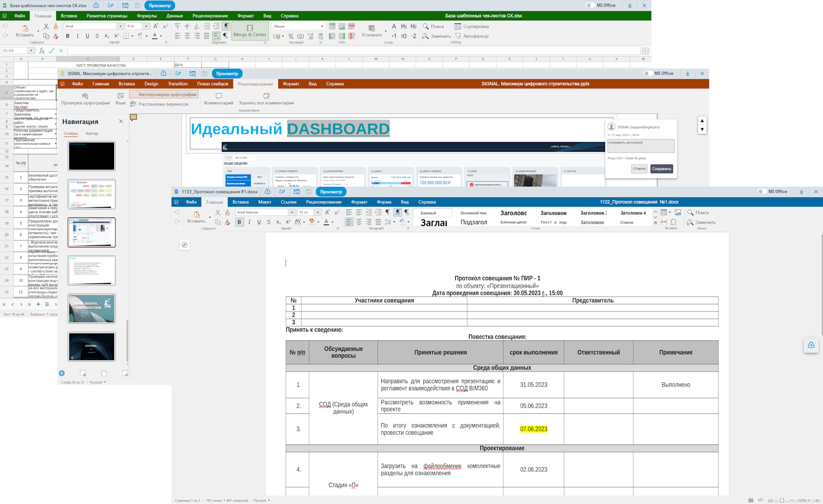The width and height of the screenshot is (823, 504).
Task: Click the compass navigation icon in the document
Action: click(185, 245)
